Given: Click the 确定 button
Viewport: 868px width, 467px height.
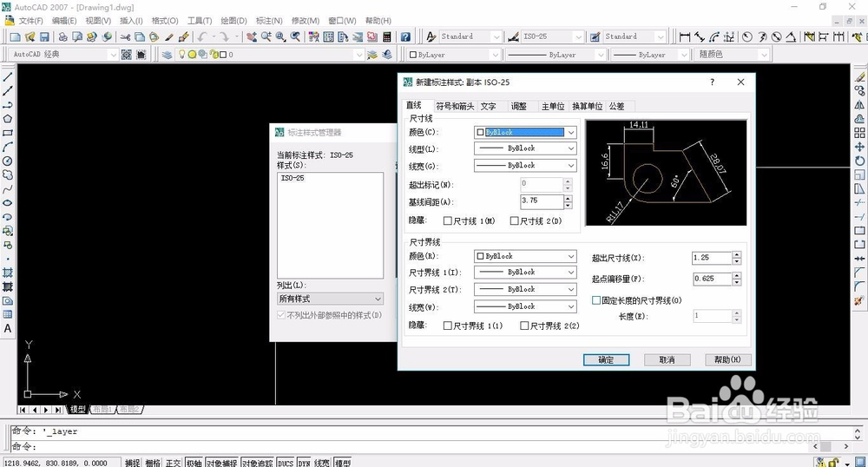Looking at the screenshot, I should 606,359.
